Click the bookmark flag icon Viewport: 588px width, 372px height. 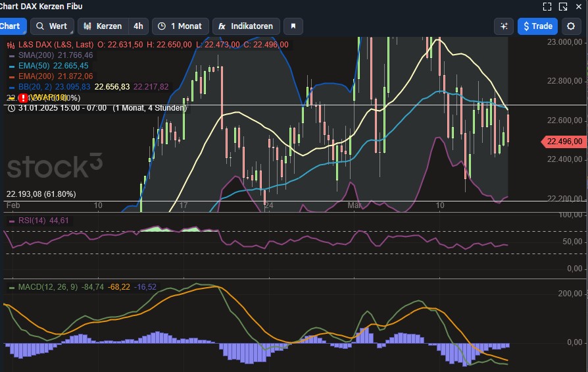[x=293, y=26]
